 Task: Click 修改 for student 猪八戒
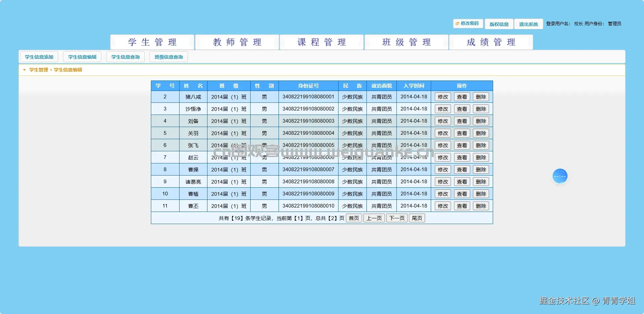(x=443, y=97)
